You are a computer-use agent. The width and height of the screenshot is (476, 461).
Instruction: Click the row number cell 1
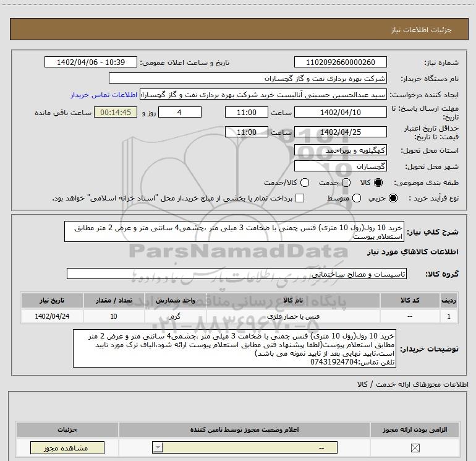click(x=449, y=316)
